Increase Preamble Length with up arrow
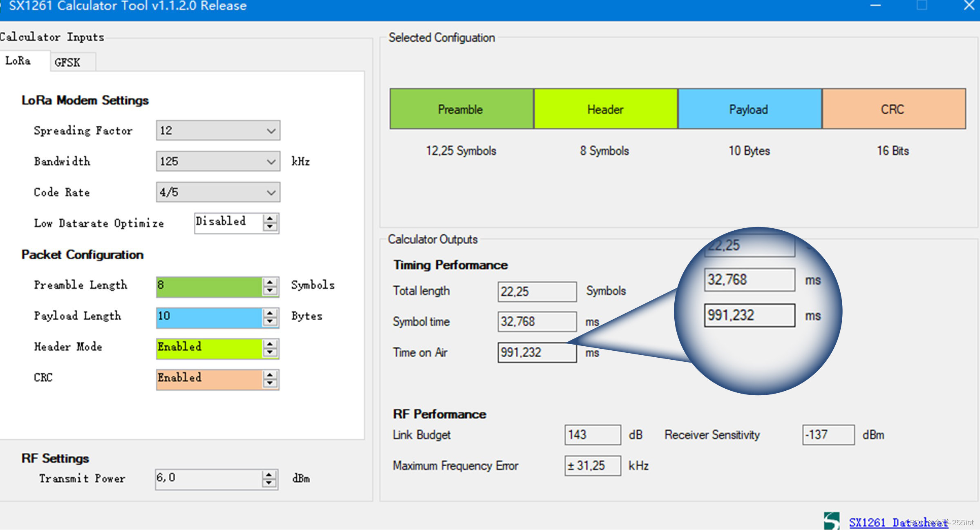This screenshot has width=980, height=530. click(270, 282)
